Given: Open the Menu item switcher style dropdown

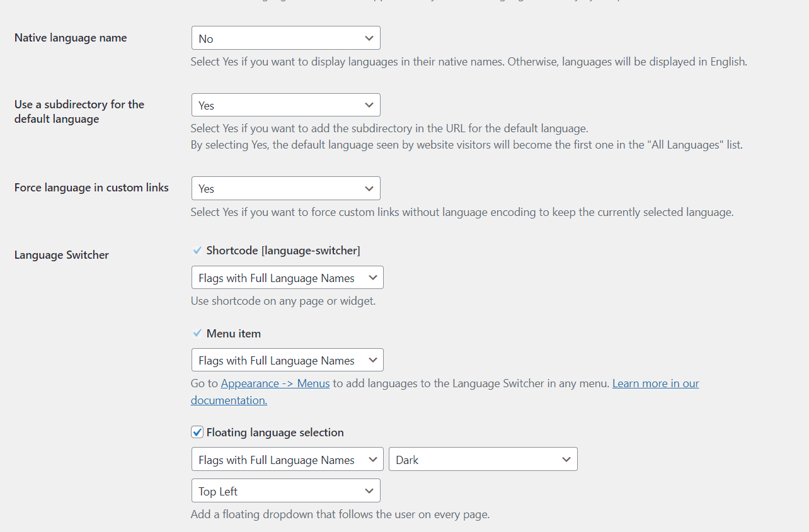Looking at the screenshot, I should 287,360.
